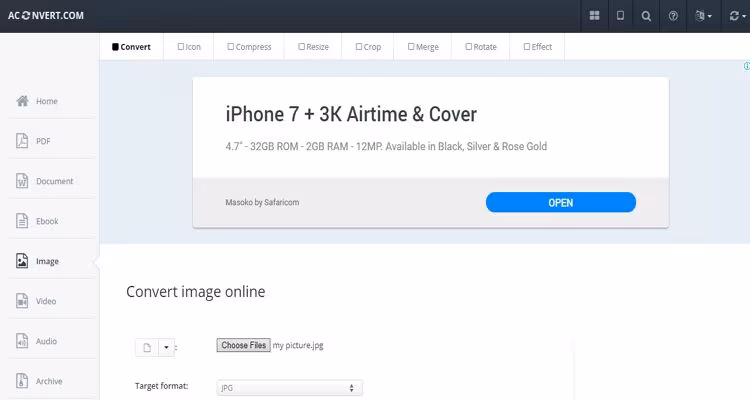Click the Image file icon in sidebar
The width and height of the screenshot is (750, 400).
coord(22,261)
